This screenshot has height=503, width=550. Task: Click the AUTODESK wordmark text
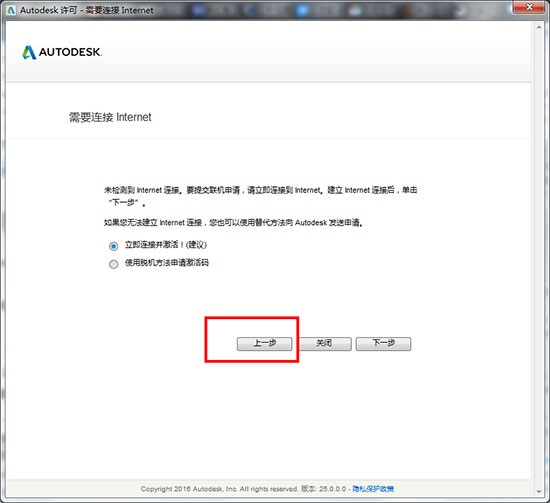point(70,52)
